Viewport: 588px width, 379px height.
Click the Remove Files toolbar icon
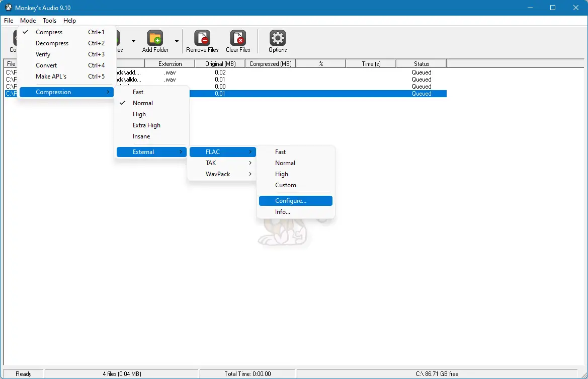click(202, 38)
